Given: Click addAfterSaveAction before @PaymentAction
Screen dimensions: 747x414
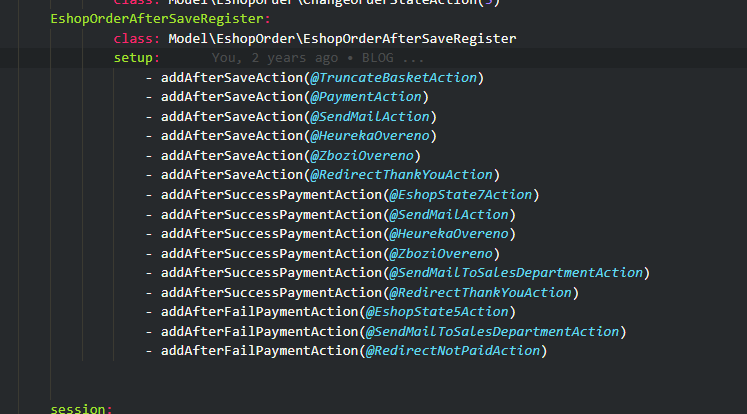Looking at the screenshot, I should pos(232,97).
